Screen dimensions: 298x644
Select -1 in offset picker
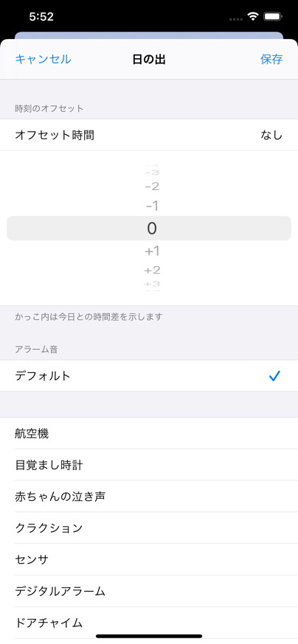[152, 206]
